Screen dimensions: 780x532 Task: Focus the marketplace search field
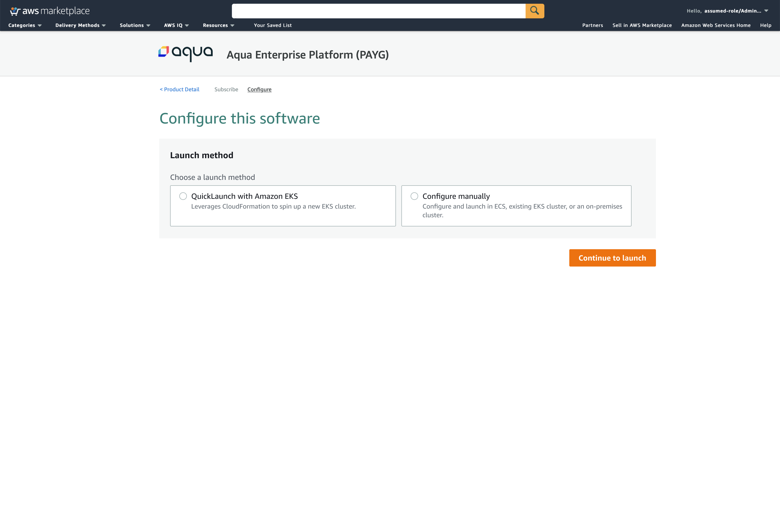pos(378,11)
